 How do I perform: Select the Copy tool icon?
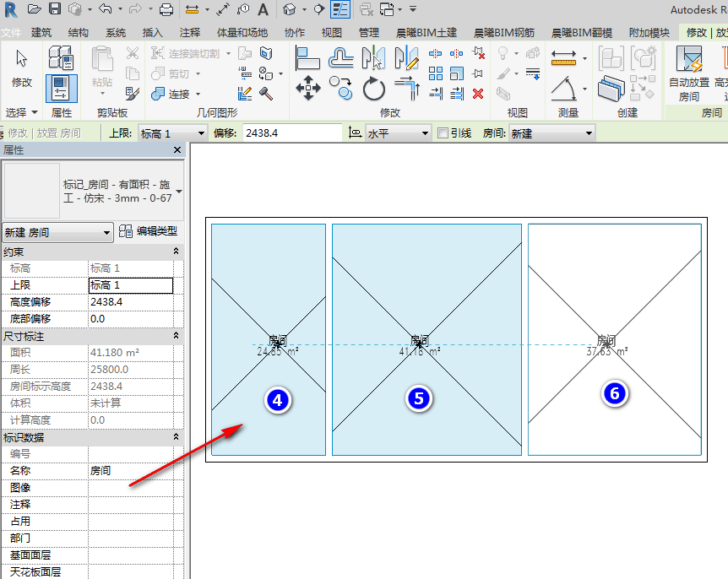[341, 88]
